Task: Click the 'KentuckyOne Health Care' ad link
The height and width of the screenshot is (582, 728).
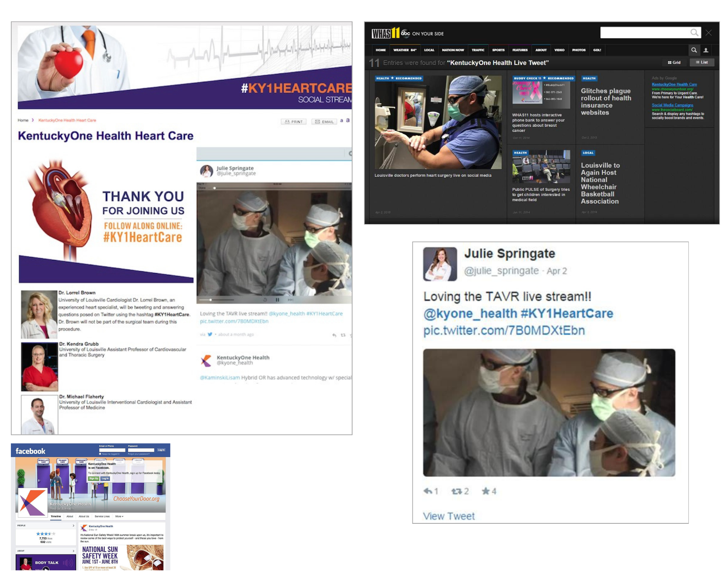Action: pyautogui.click(x=674, y=84)
